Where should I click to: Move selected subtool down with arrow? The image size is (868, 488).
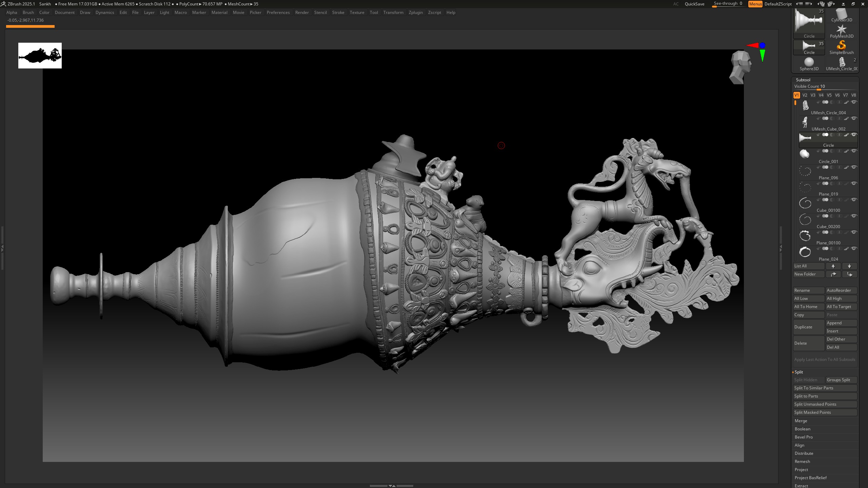tap(849, 266)
